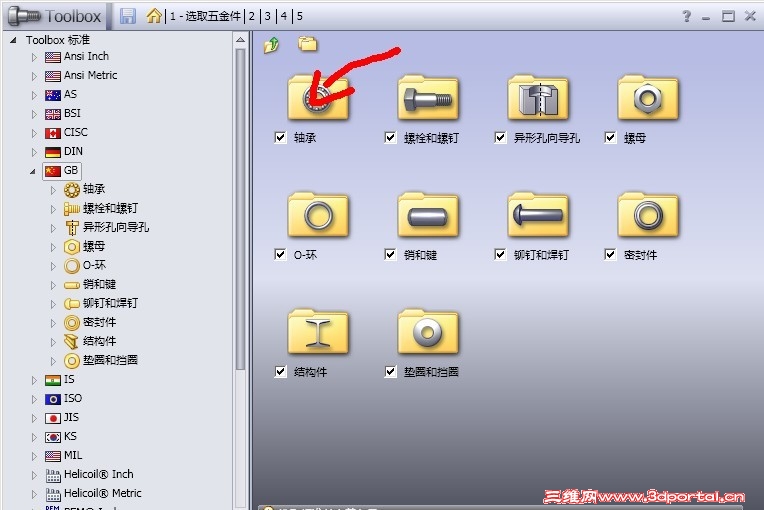Viewport: 764px width, 510px height.
Task: Click the CISC Canadian flag icon
Action: point(53,133)
